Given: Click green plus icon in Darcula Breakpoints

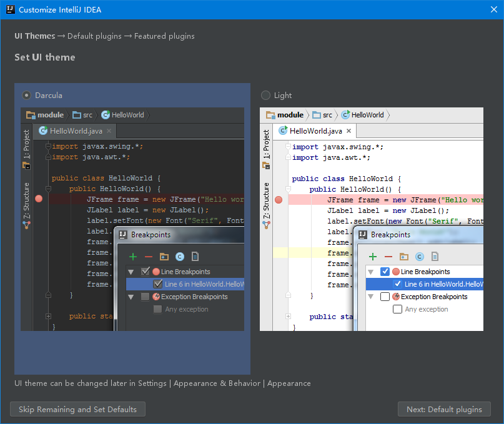Looking at the screenshot, I should 132,257.
